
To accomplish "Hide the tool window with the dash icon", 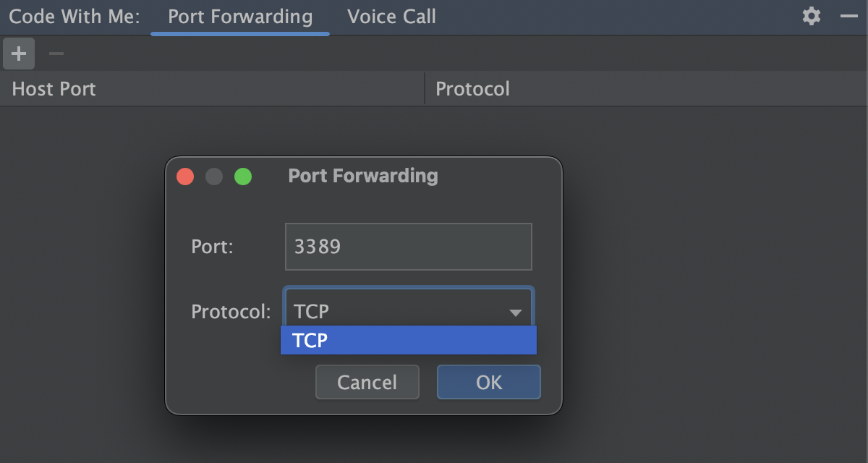I will 848,17.
